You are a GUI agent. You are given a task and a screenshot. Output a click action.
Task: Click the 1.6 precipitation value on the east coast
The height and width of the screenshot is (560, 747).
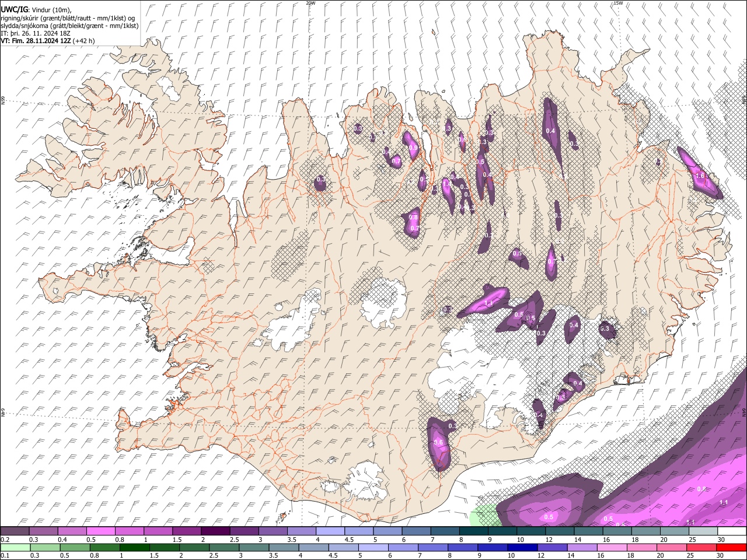point(700,176)
